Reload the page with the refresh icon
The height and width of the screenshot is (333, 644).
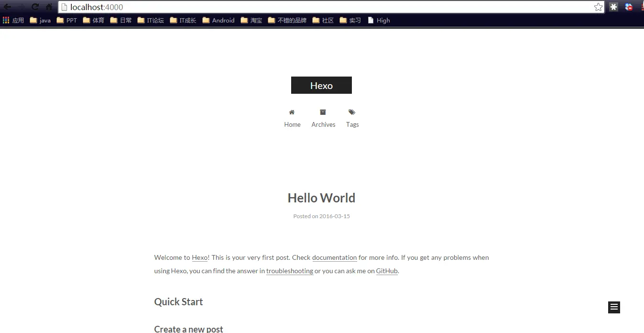(x=35, y=7)
